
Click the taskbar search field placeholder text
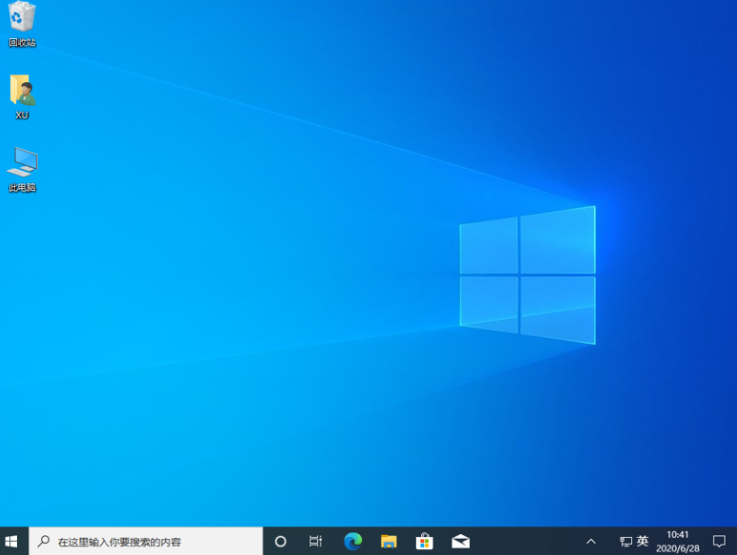click(119, 542)
